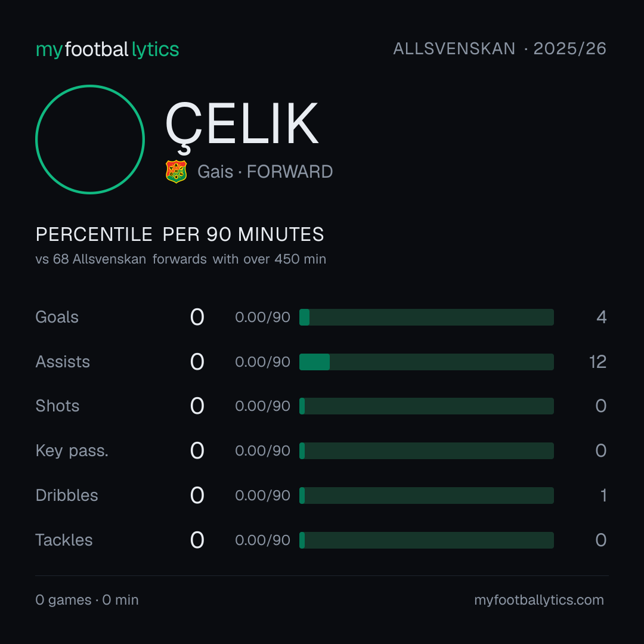This screenshot has width=644, height=644.
Task: Select the ÇELIK player name heading
Action: click(241, 125)
